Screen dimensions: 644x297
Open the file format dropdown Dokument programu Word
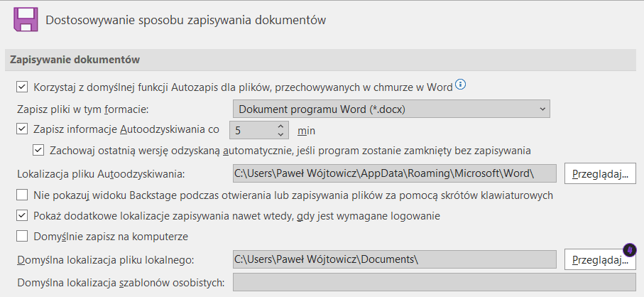(391, 109)
